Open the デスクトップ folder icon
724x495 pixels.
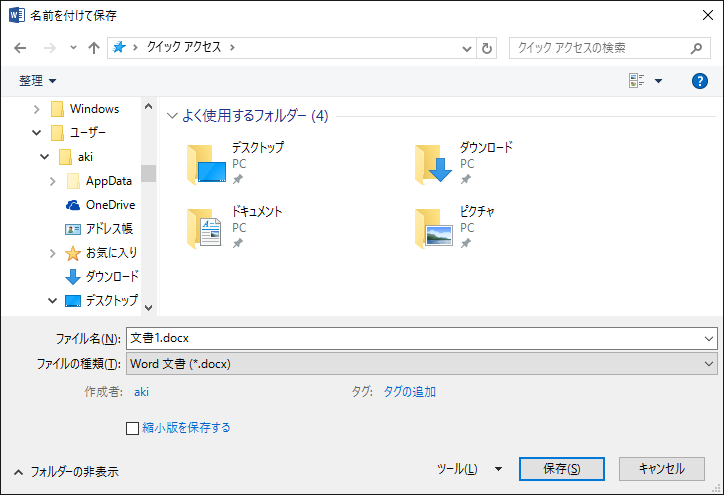click(x=207, y=164)
